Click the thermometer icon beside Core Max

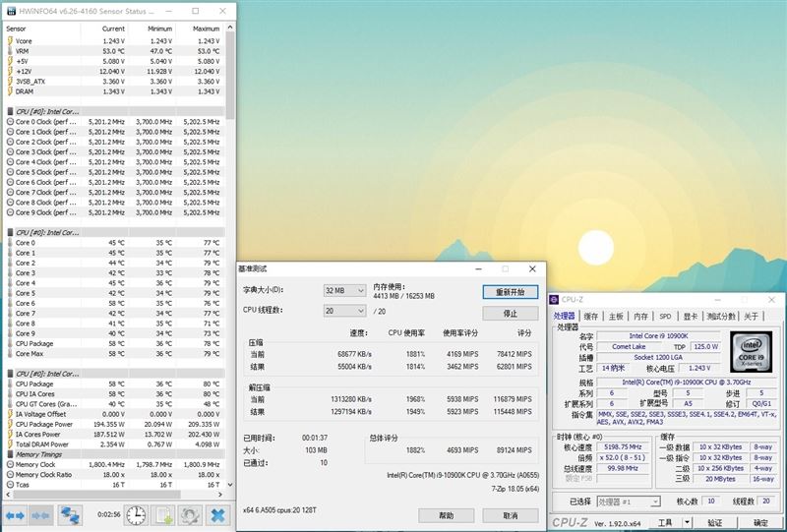[11, 354]
